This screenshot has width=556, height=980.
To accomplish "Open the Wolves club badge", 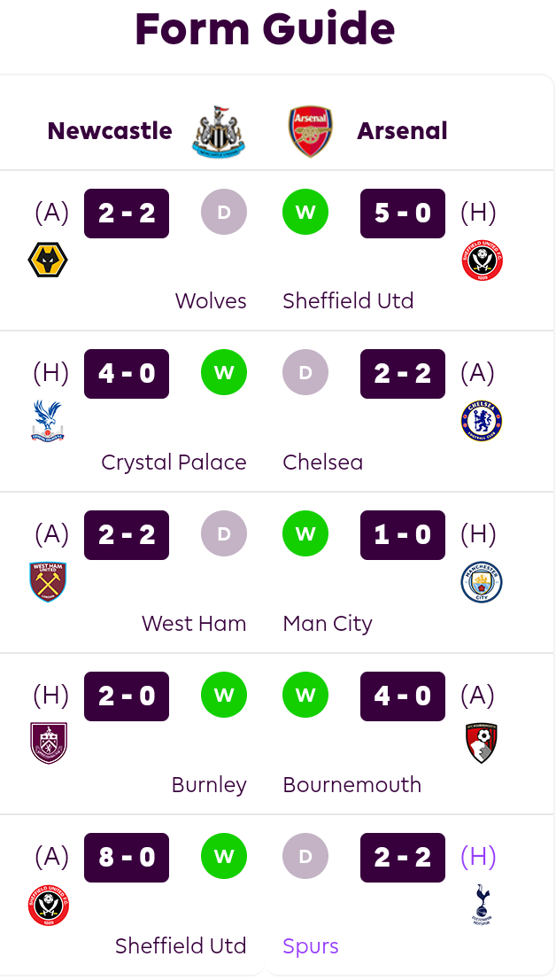I will pyautogui.click(x=48, y=260).
